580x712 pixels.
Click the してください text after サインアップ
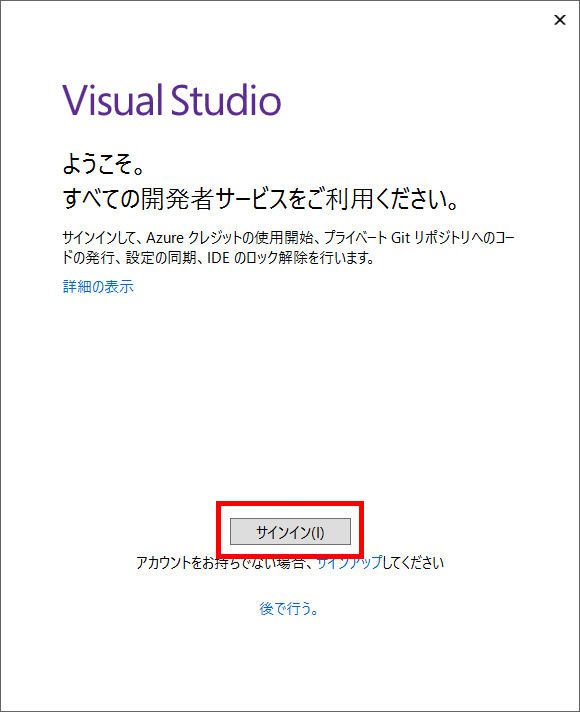(413, 563)
